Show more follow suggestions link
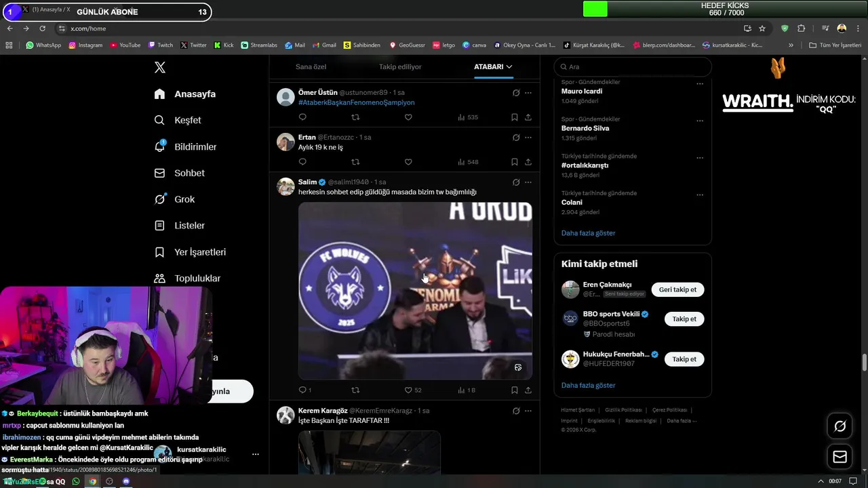Viewport: 868px width, 488px height. [x=588, y=386]
